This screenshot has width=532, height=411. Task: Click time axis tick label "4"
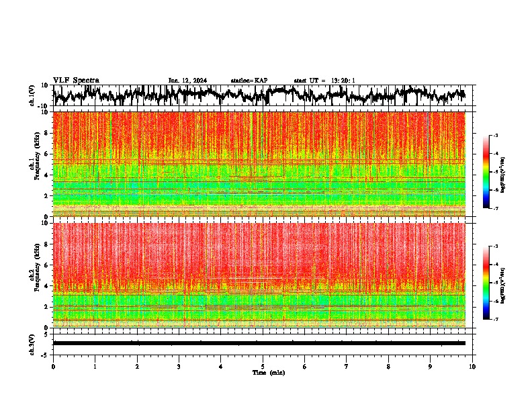(221, 367)
